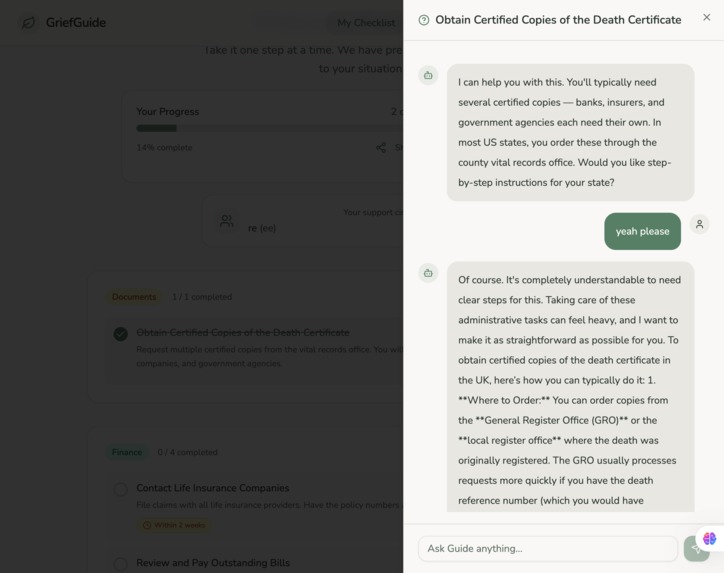Uncheck the Obtain Certified Copies task

pyautogui.click(x=121, y=333)
